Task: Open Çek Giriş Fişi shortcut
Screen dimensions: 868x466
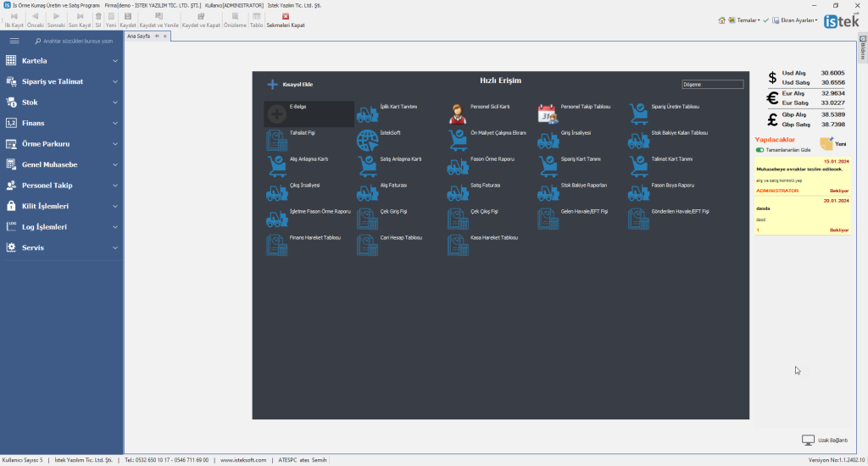Action: [367, 219]
